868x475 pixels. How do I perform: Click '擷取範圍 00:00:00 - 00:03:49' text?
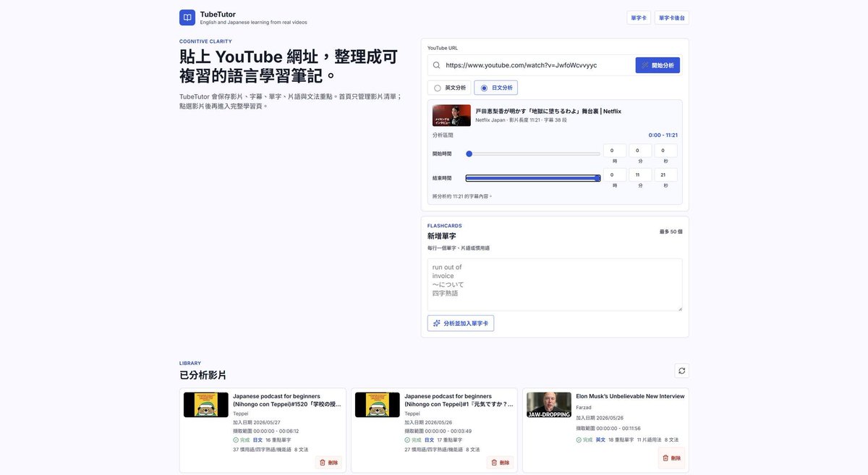[x=438, y=431]
